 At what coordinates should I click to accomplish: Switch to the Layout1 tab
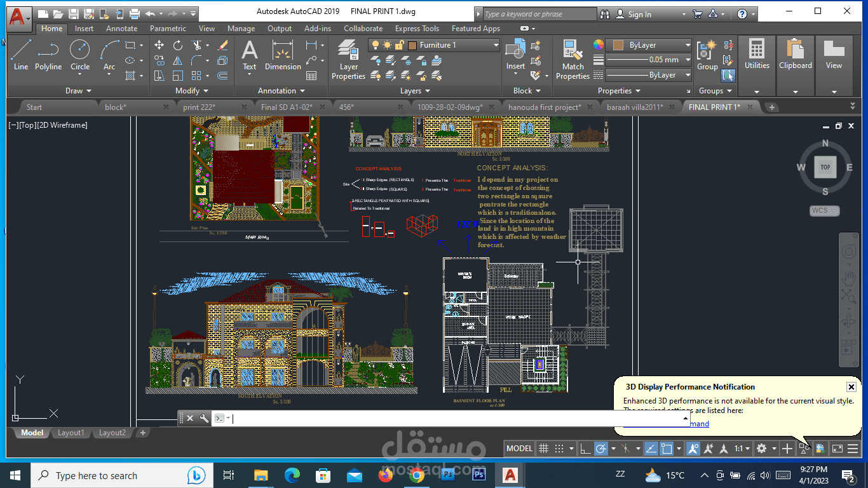tap(71, 433)
